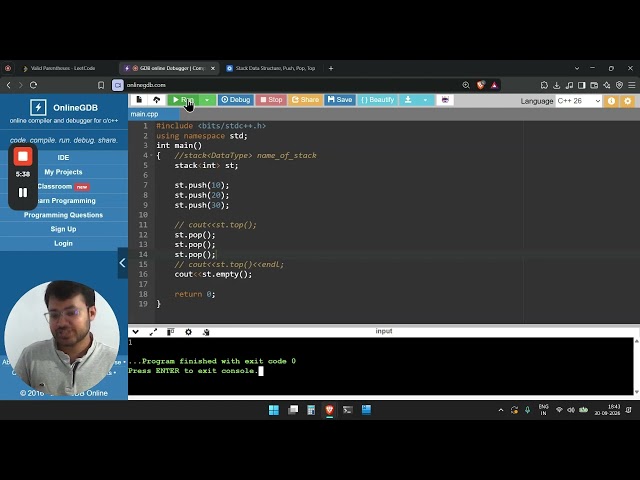Click line 16 cout<<st.empty() code
The image size is (640, 480).
(x=213, y=274)
